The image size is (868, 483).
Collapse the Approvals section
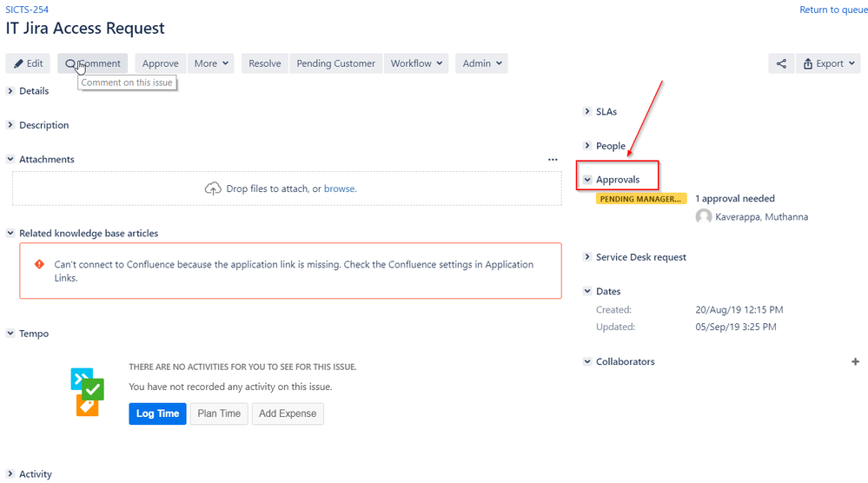(x=587, y=180)
